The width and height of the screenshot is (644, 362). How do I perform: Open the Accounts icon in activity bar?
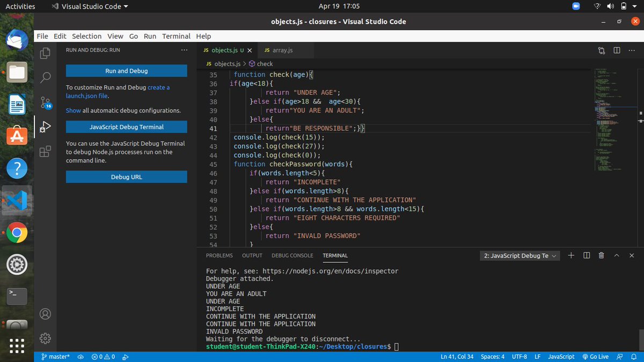tap(46, 314)
